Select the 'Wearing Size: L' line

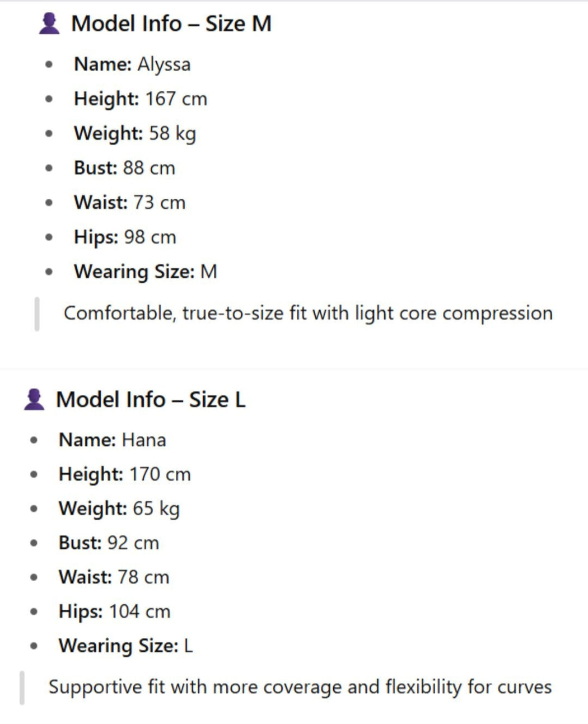tap(125, 646)
